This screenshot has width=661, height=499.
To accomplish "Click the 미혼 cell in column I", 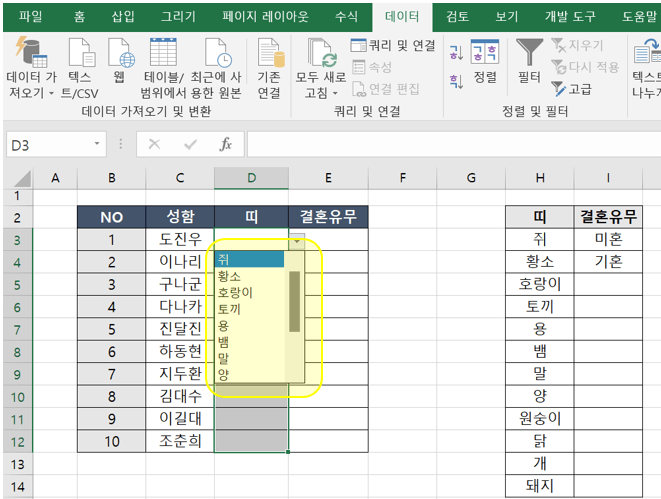I will pyautogui.click(x=608, y=239).
